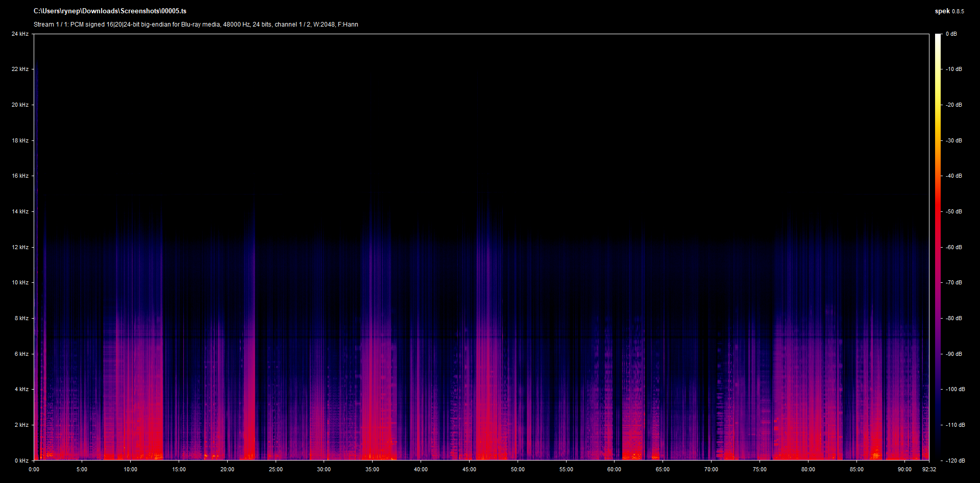This screenshot has height=483, width=980.
Task: Click the white top of the dB color bar
Action: click(x=938, y=38)
